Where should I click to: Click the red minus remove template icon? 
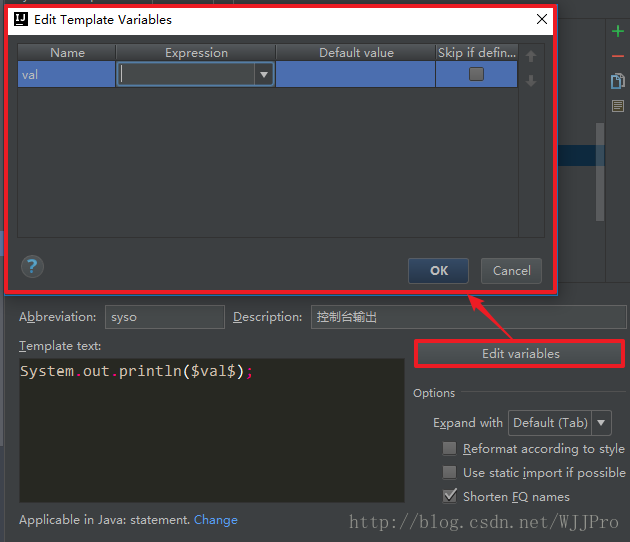pos(617,56)
